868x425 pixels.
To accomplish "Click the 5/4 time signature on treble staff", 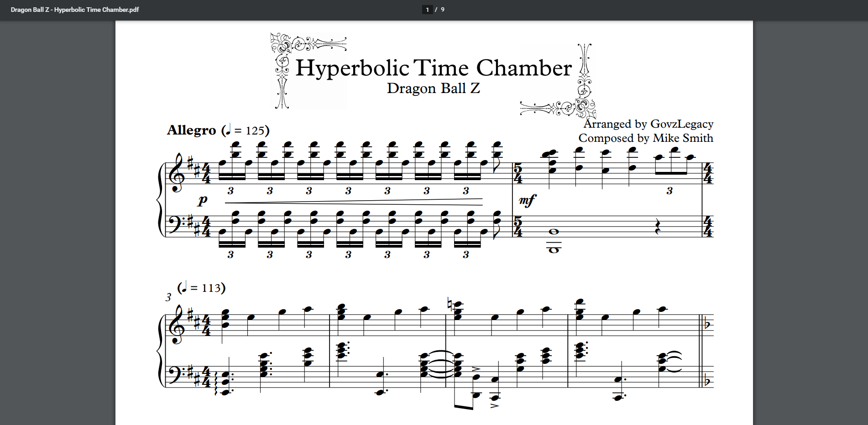I will [518, 174].
